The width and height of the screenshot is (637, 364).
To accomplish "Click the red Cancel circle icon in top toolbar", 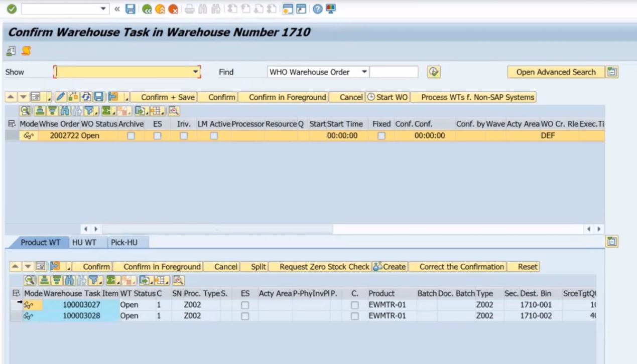I will click(x=173, y=9).
